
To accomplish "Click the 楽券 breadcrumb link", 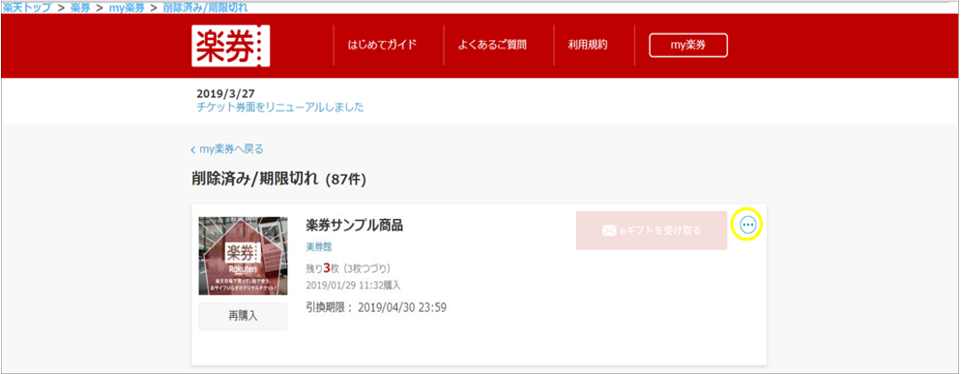I will [x=80, y=9].
